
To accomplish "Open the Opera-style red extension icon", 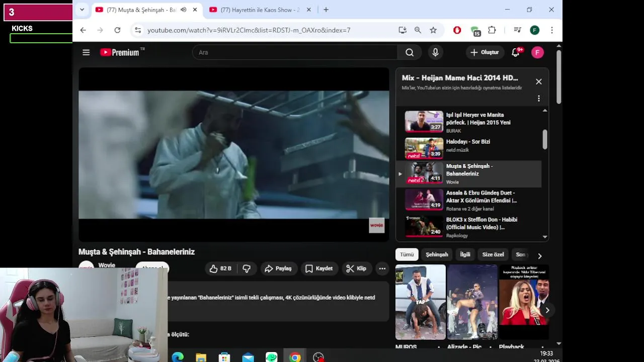I will (457, 30).
